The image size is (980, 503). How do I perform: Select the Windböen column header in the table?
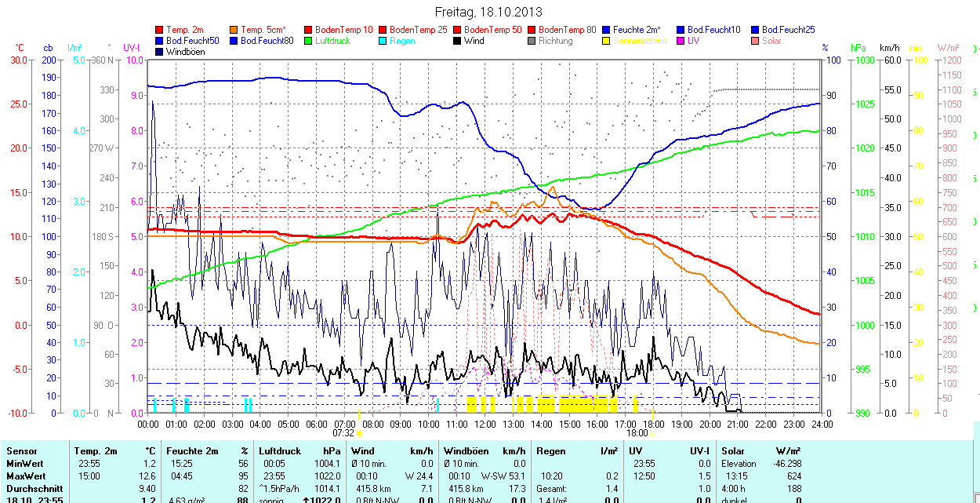click(466, 451)
